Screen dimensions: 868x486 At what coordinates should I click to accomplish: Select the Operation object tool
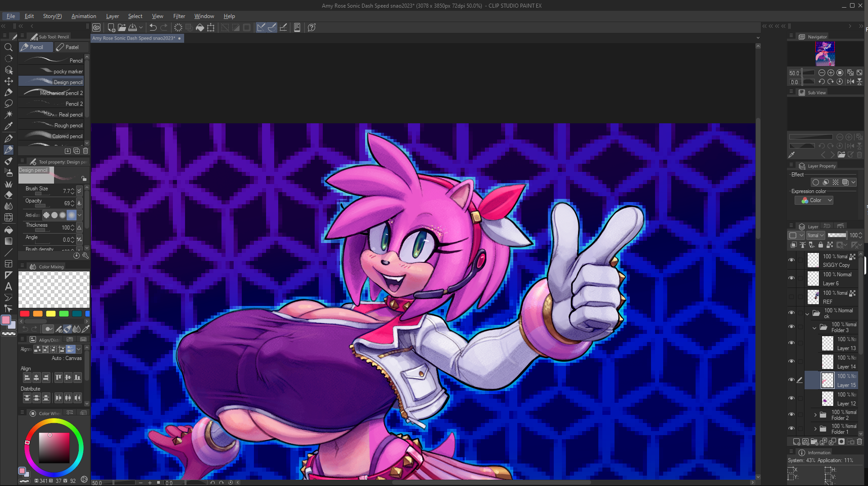(8, 70)
